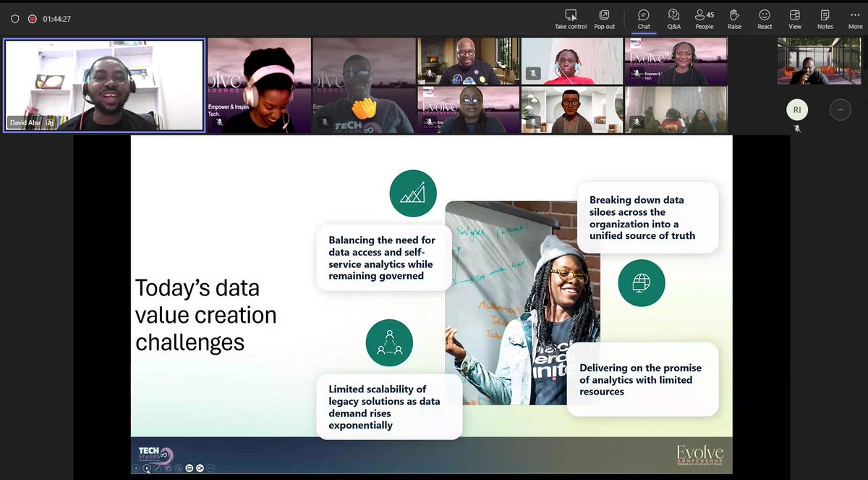Select the orange-shirt participant video tile
The width and height of the screenshot is (868, 480).
571,62
